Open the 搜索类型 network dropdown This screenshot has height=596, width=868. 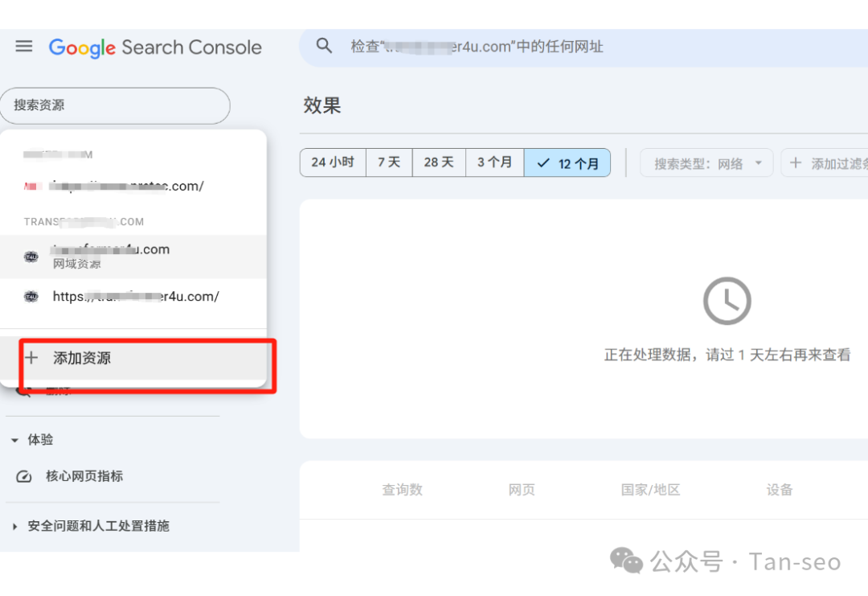[706, 162]
